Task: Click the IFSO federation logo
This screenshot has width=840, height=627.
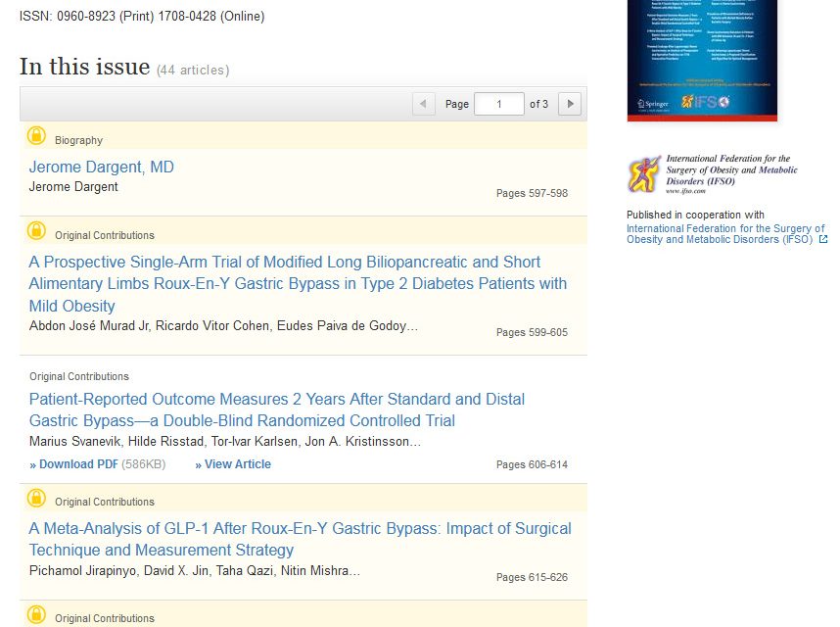Action: pyautogui.click(x=712, y=174)
